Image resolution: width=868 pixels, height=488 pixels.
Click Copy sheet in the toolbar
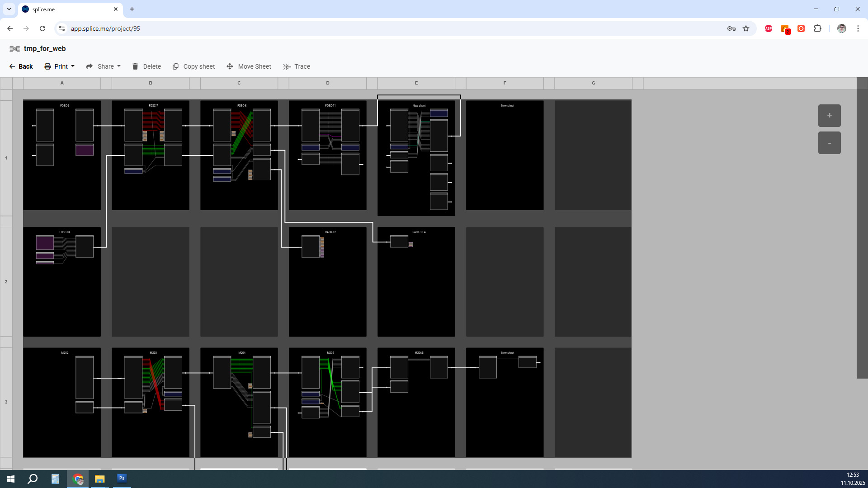[193, 66]
